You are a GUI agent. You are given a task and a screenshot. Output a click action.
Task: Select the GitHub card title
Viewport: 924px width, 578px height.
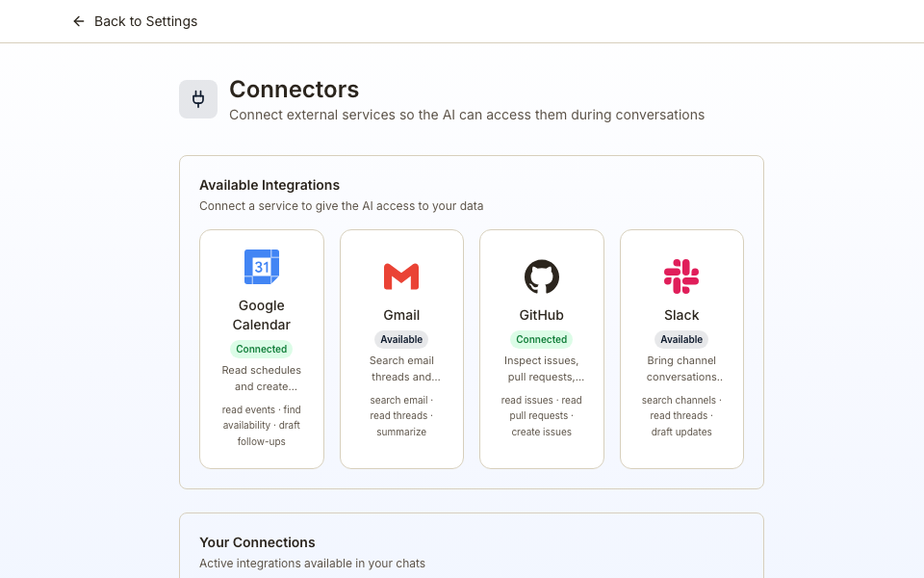(x=542, y=315)
